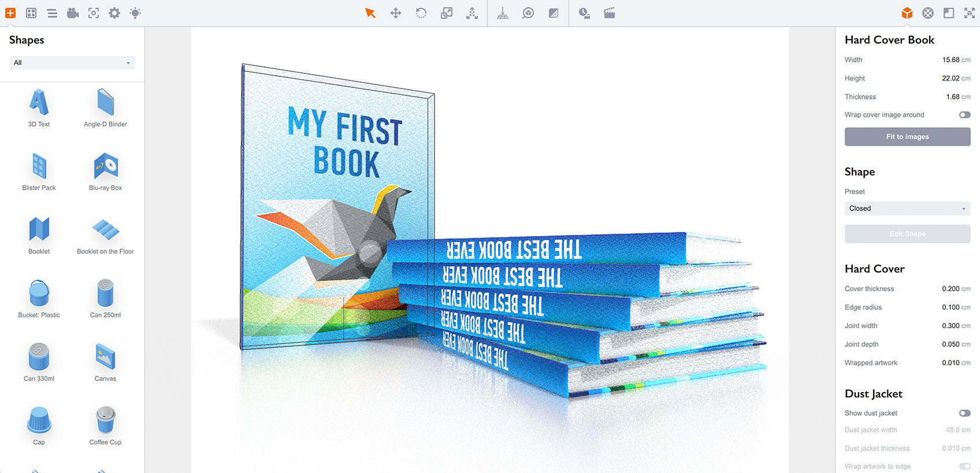Image resolution: width=980 pixels, height=473 pixels.
Task: Click the clapperboard animation icon
Action: 610,13
